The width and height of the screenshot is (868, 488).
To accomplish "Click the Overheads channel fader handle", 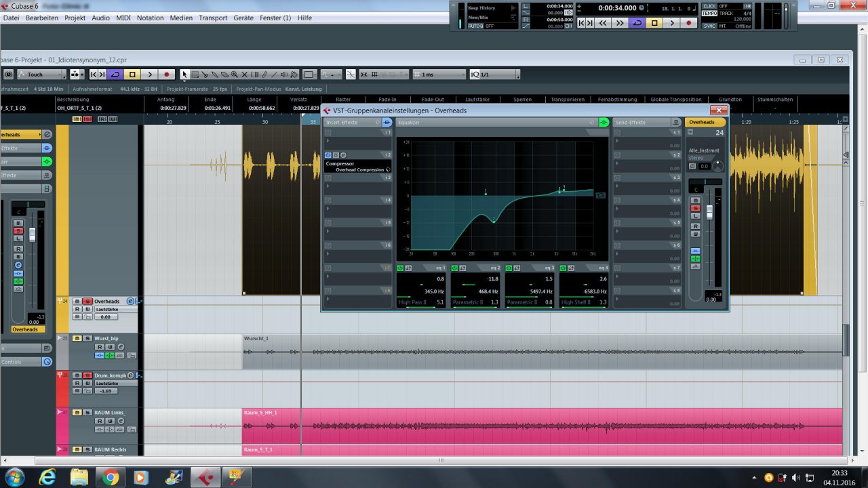I will click(x=709, y=212).
